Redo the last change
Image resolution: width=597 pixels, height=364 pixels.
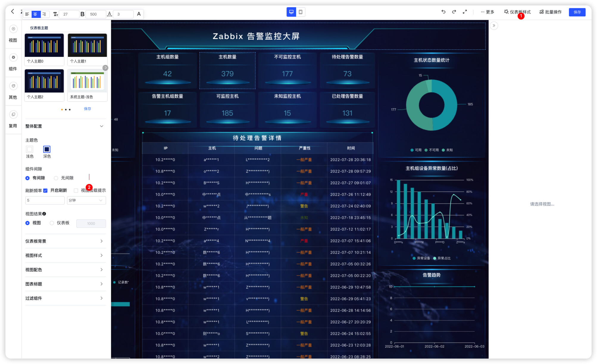coord(454,12)
